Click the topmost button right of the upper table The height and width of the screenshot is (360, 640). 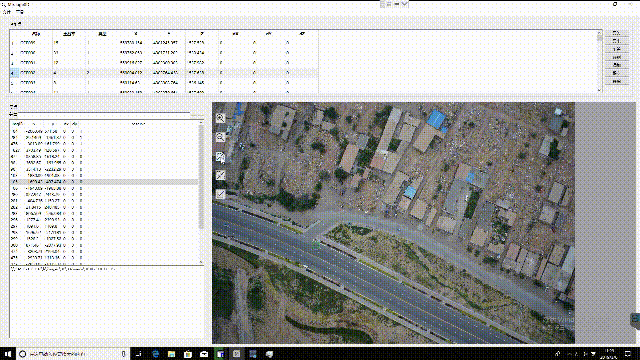[x=616, y=33]
